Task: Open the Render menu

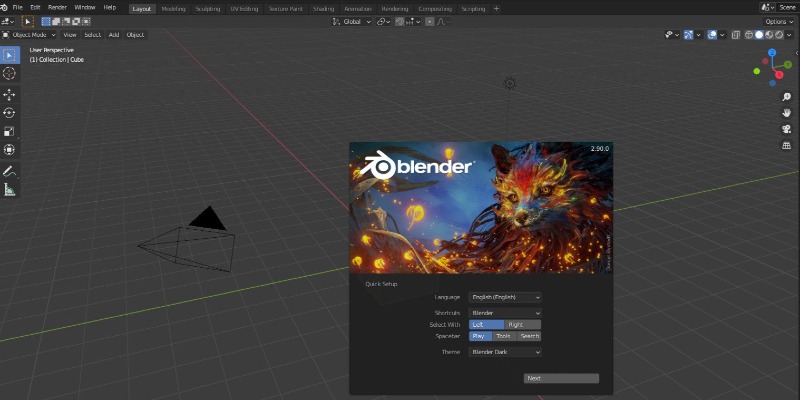Action: point(59,7)
